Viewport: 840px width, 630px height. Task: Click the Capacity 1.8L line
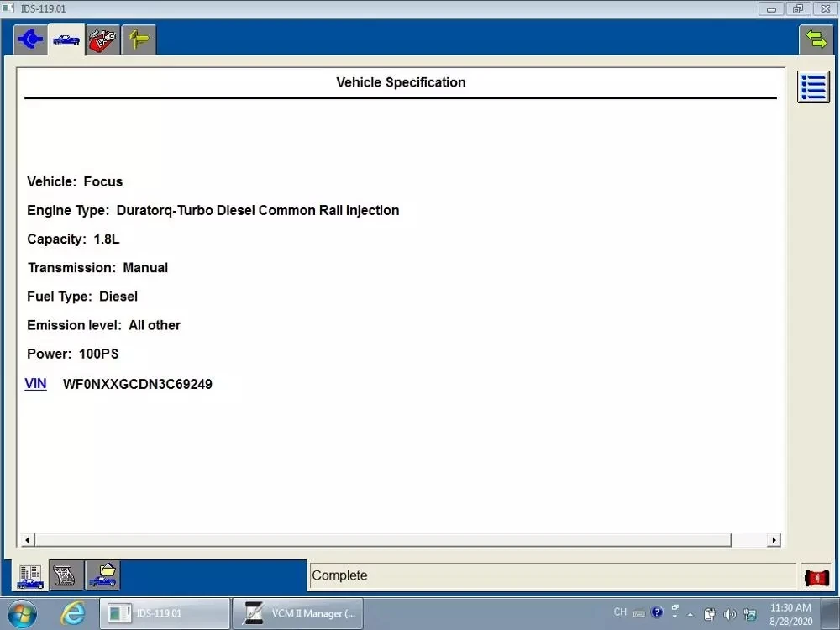(73, 239)
